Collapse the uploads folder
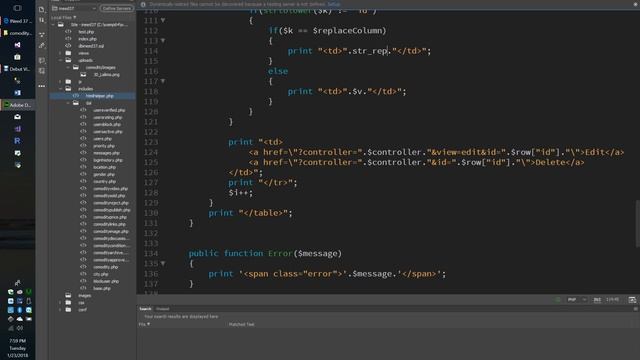Screen dimensions: 640x360 (60, 60)
